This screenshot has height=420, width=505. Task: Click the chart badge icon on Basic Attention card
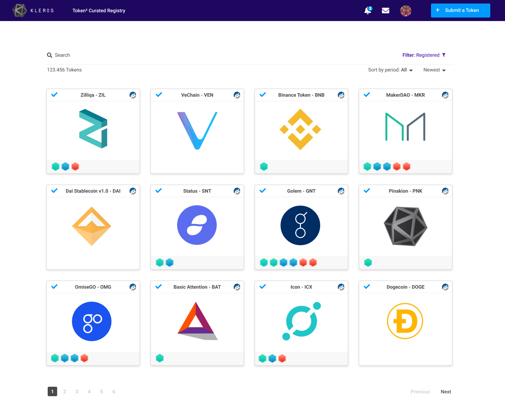pyautogui.click(x=237, y=287)
